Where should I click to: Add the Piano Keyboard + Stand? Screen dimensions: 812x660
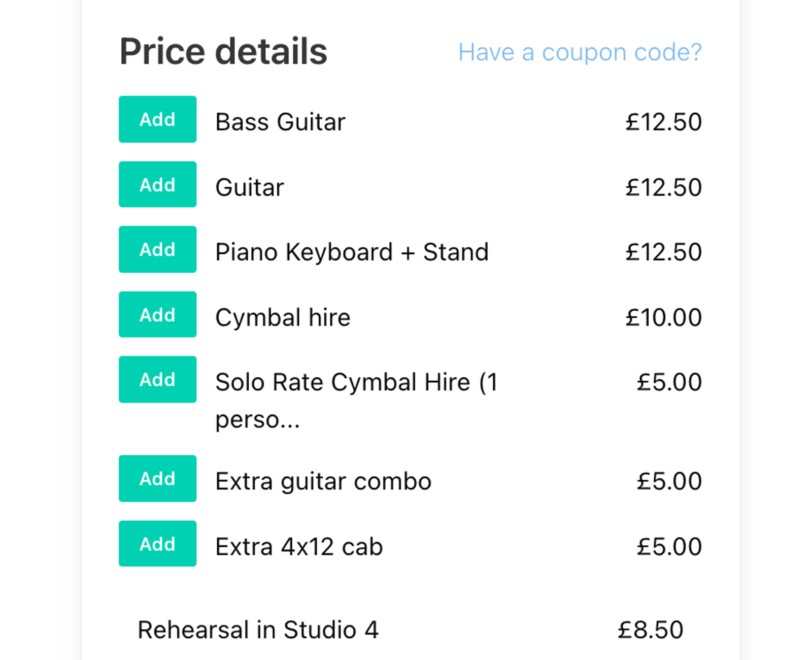click(157, 249)
